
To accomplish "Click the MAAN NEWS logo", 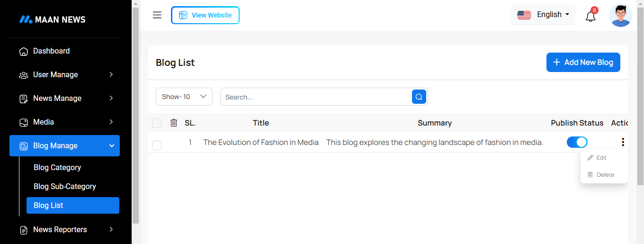I will coord(52,19).
